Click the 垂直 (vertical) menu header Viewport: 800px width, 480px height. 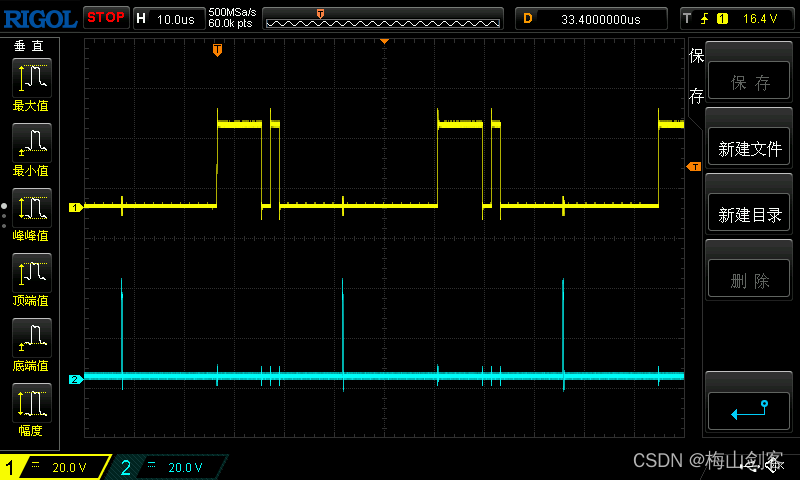click(x=29, y=46)
